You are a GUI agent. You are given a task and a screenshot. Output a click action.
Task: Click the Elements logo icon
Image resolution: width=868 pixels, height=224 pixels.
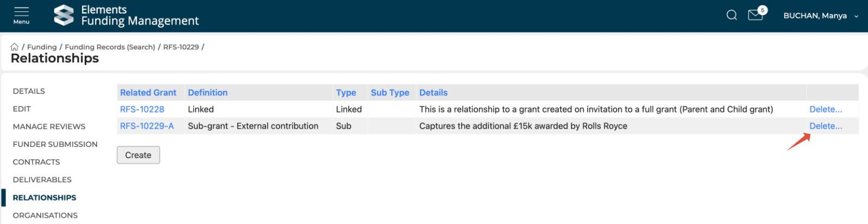[x=64, y=15]
